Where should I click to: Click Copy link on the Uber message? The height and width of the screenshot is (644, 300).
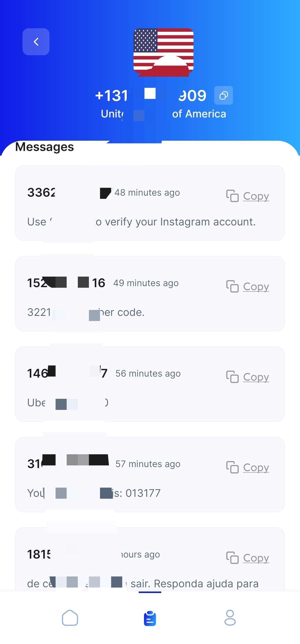256,377
